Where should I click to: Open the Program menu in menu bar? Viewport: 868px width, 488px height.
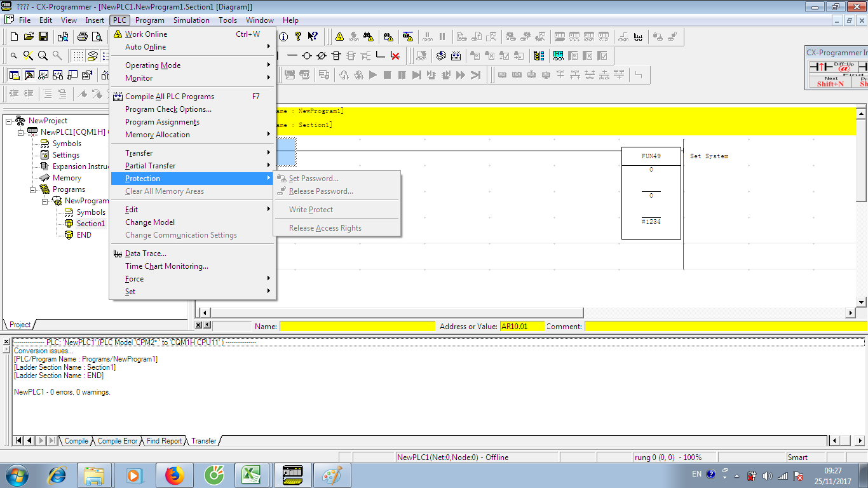(150, 20)
